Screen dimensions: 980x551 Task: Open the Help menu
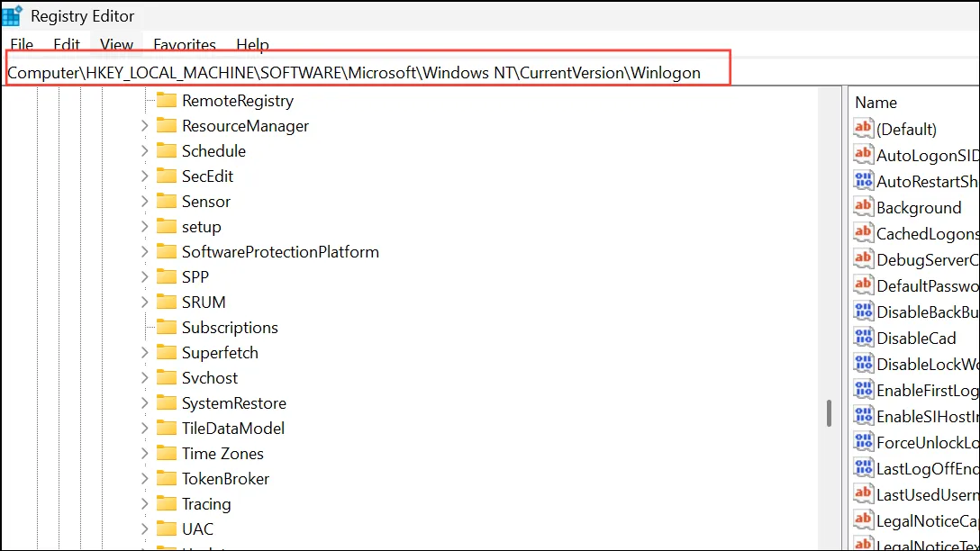[x=252, y=45]
